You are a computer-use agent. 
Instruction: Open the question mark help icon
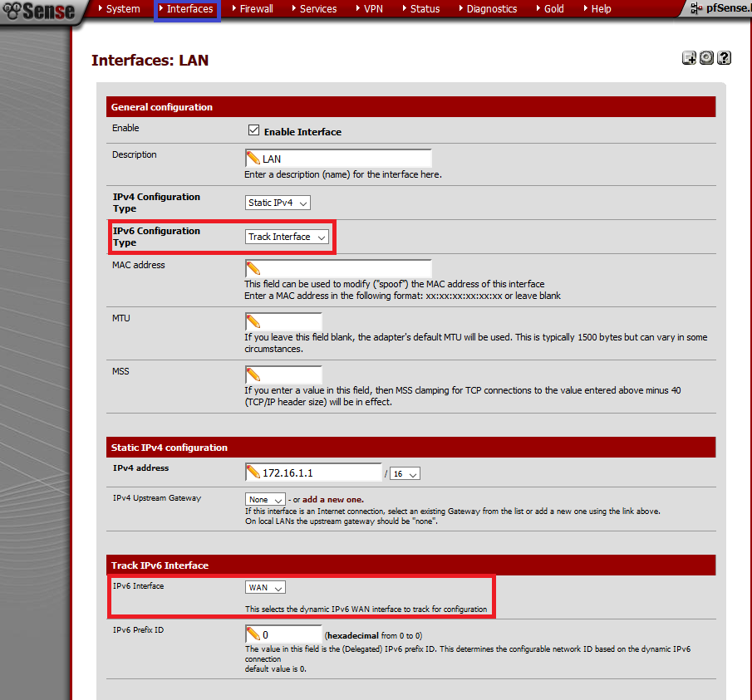[725, 58]
